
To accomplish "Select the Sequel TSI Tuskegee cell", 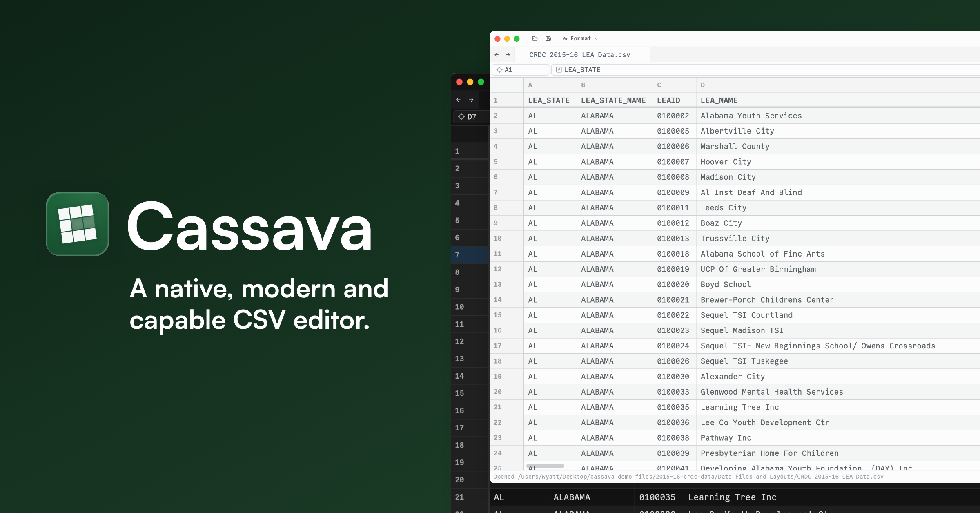I will 838,361.
